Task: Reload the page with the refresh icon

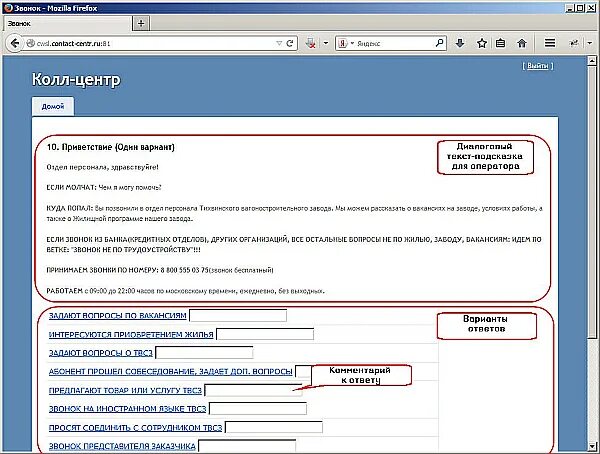Action: click(x=290, y=43)
